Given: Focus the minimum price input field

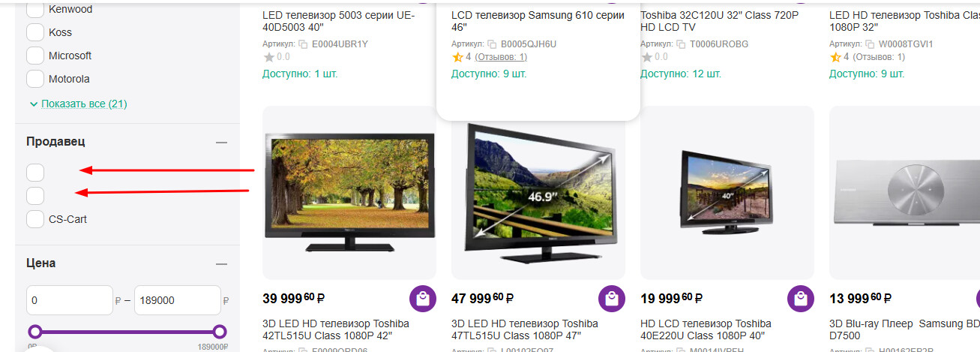Looking at the screenshot, I should (x=69, y=300).
